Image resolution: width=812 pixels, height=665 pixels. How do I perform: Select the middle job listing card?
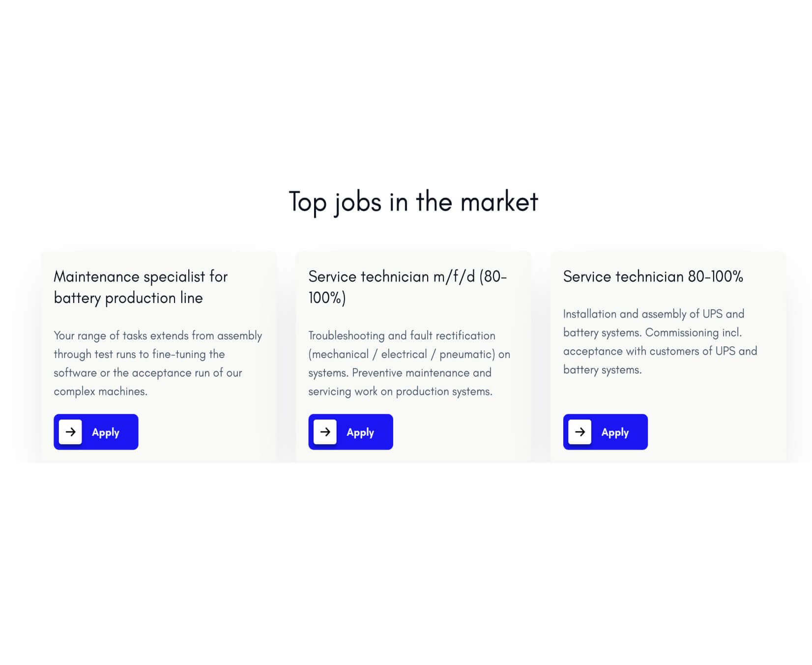pos(413,354)
